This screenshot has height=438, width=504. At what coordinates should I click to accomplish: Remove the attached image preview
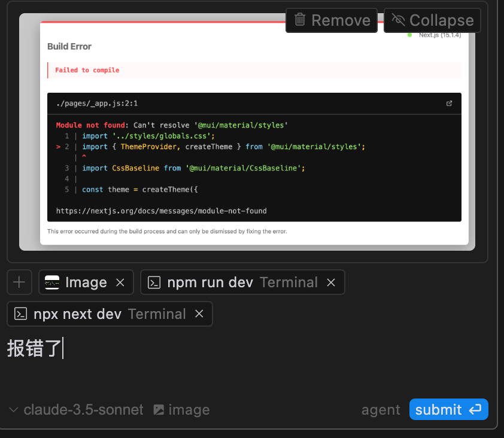pos(332,20)
